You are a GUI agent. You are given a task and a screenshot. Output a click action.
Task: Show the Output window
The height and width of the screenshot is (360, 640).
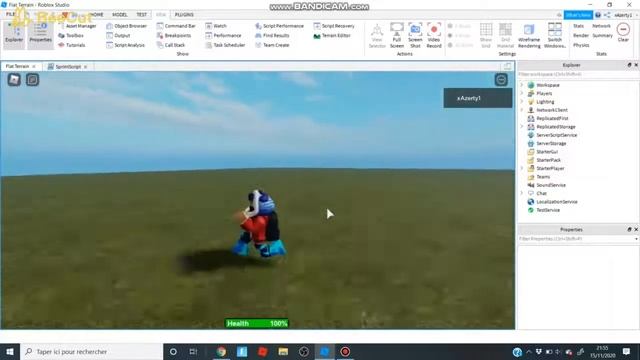tap(118, 36)
